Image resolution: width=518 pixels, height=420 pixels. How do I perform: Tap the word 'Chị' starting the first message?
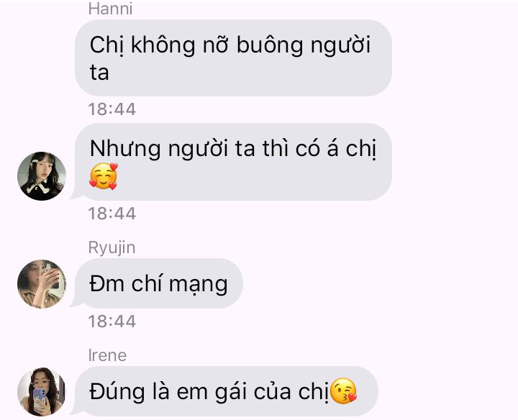coord(106,45)
